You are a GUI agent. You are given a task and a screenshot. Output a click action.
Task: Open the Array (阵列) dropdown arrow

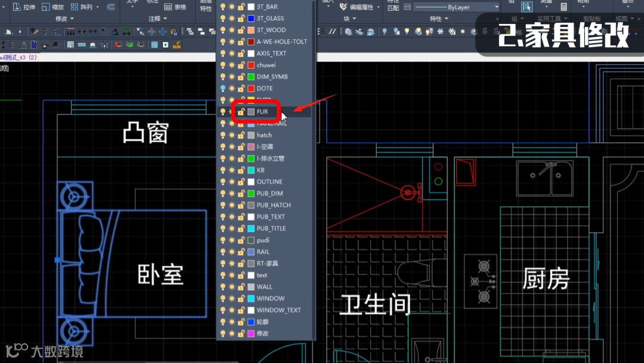click(x=97, y=7)
